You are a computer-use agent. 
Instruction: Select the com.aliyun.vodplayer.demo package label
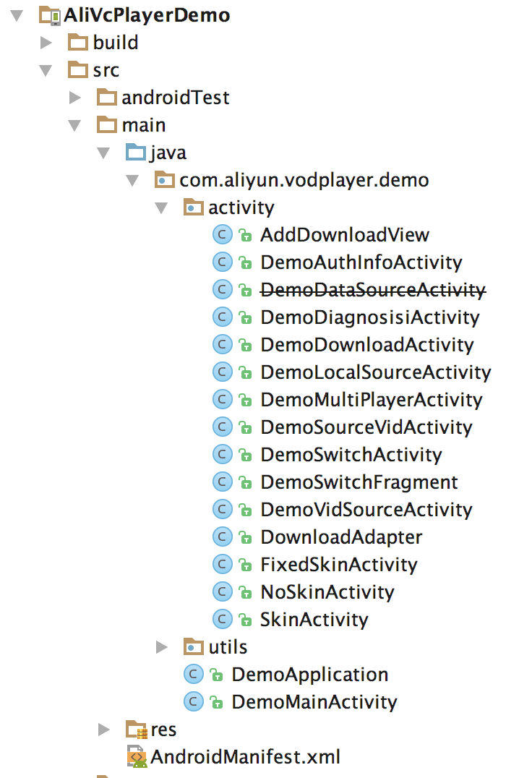pyautogui.click(x=304, y=180)
